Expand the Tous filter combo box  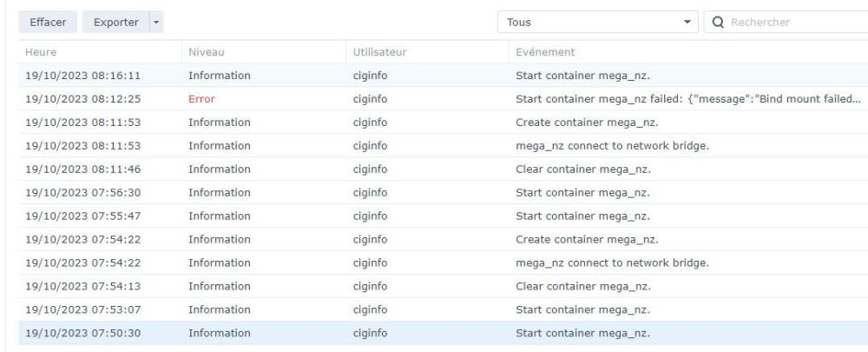click(598, 23)
